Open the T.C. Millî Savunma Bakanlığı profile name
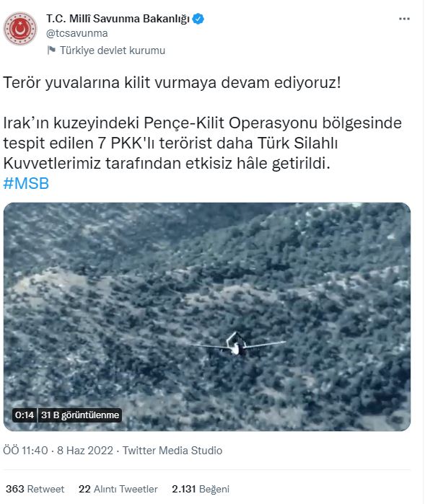Image resolution: width=425 pixels, height=504 pixels. (x=118, y=19)
